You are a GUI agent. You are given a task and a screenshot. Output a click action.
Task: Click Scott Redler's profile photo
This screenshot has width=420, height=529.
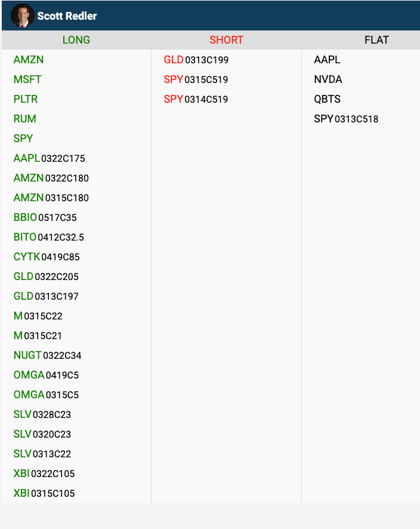(x=23, y=16)
